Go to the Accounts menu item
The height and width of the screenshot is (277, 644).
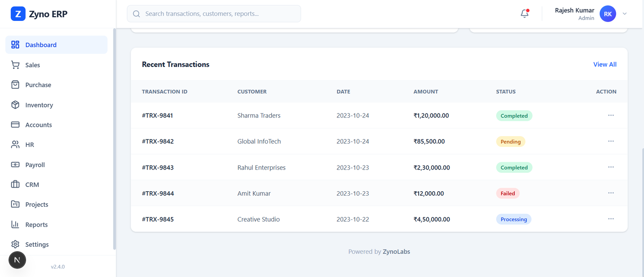click(39, 125)
